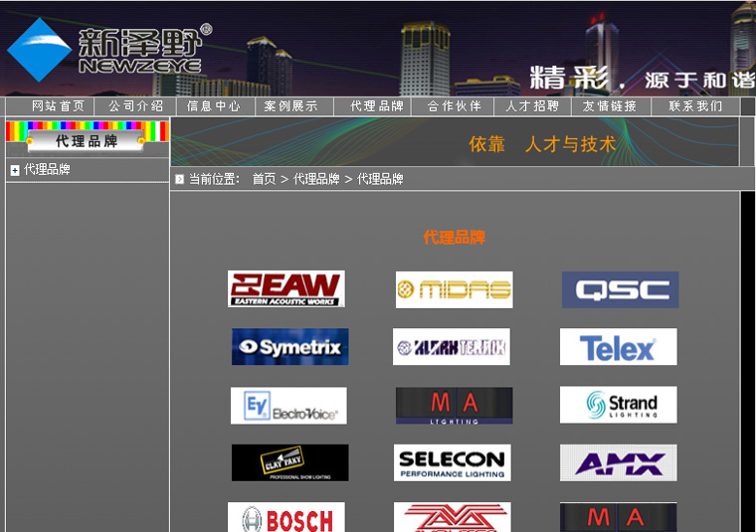Open 人才招聘 menu item

pyautogui.click(x=532, y=106)
